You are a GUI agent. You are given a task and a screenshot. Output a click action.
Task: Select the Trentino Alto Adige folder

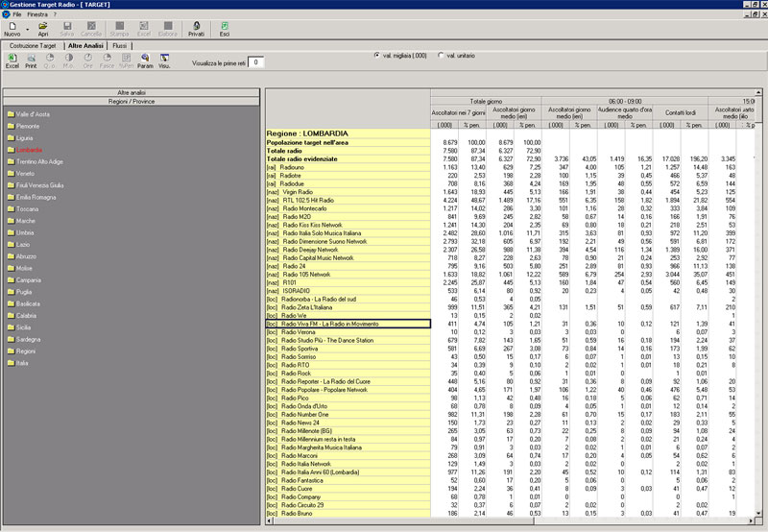tap(40, 163)
